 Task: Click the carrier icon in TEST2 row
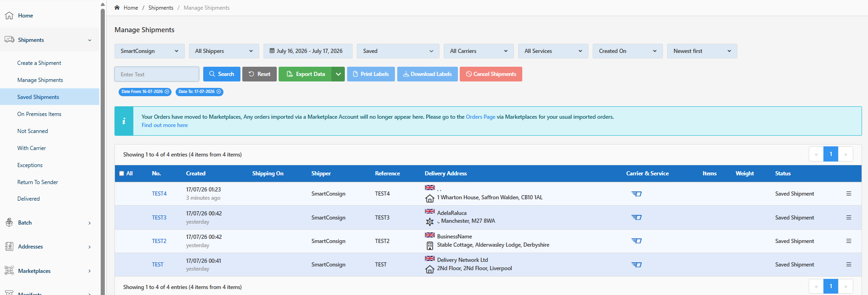coord(636,241)
